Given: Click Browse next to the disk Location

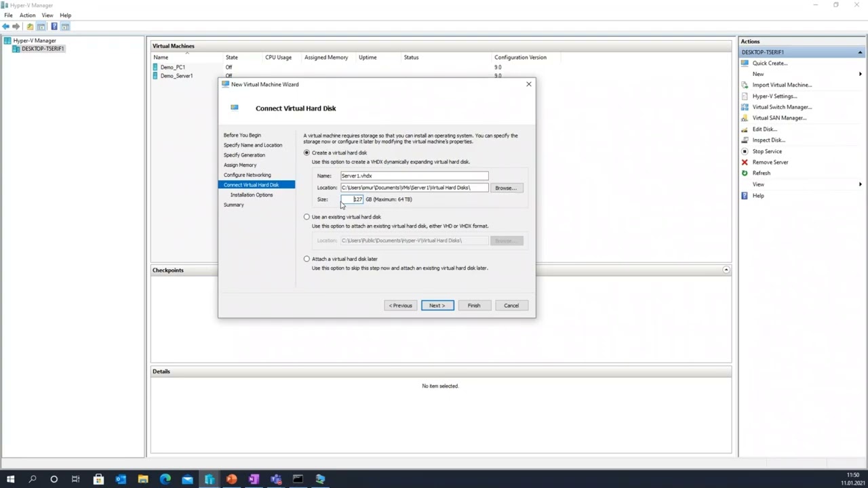Looking at the screenshot, I should [506, 188].
